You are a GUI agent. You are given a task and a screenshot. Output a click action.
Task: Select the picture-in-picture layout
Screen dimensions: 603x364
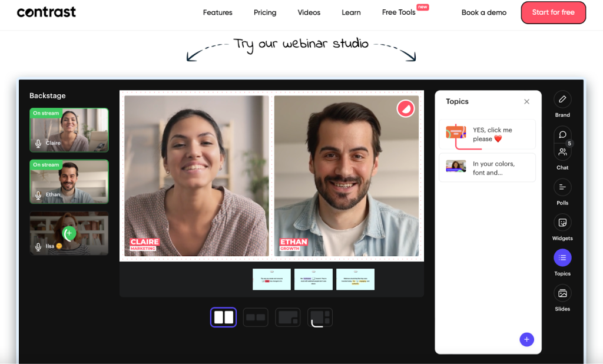click(x=287, y=317)
